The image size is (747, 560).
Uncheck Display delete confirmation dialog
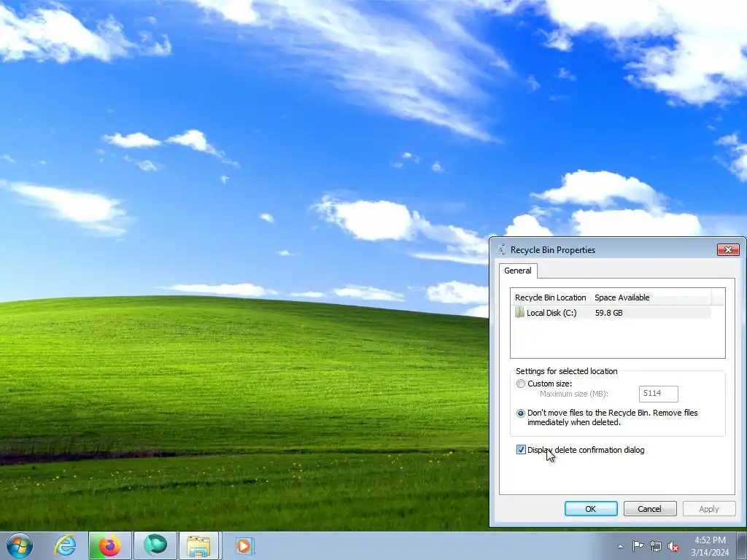[x=521, y=450]
